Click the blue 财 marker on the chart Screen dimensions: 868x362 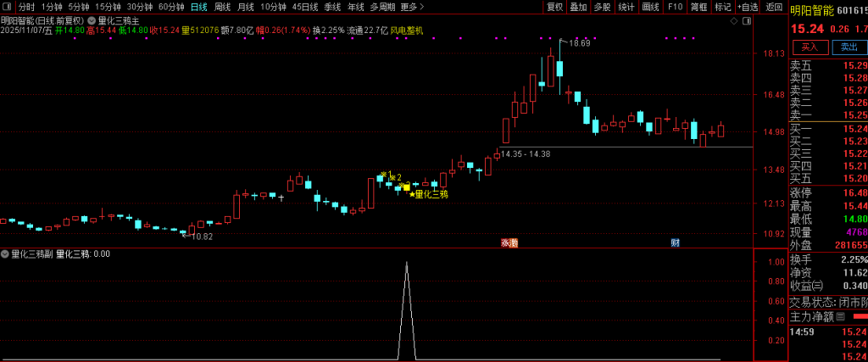coord(675,242)
